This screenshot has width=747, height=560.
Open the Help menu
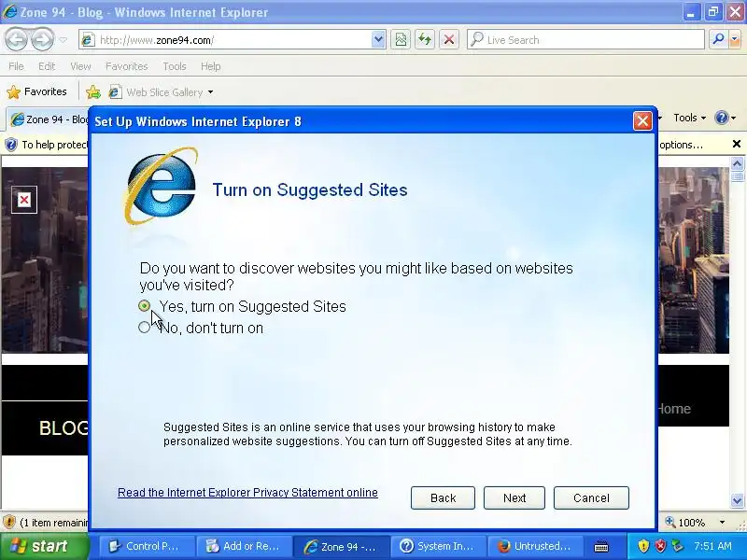pos(211,66)
